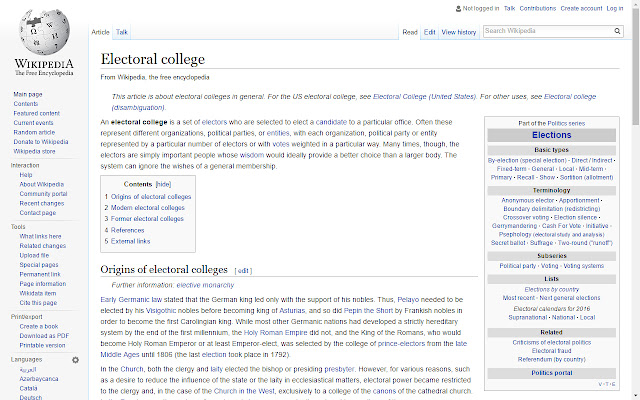Click the search magnifying glass icon
640x400 pixels.
click(x=618, y=32)
